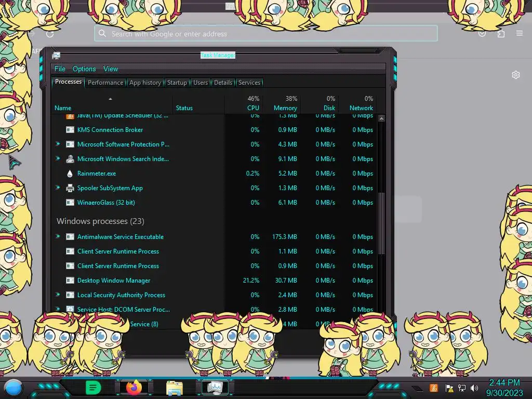Click Rainmeter.exe 0.2% CPU value

coord(253,174)
